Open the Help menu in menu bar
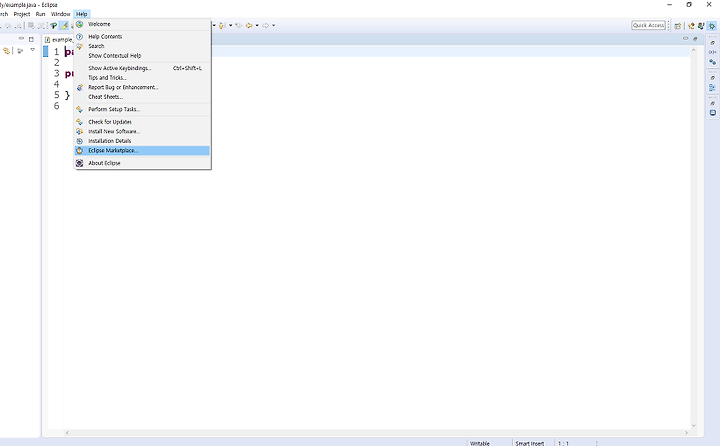Image resolution: width=720 pixels, height=446 pixels. click(82, 14)
